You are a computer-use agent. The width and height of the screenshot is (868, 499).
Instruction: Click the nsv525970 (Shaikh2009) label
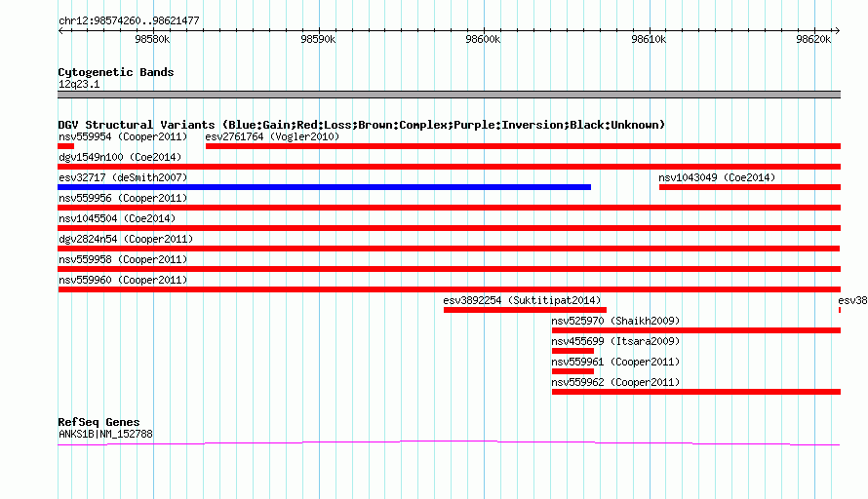click(x=615, y=321)
